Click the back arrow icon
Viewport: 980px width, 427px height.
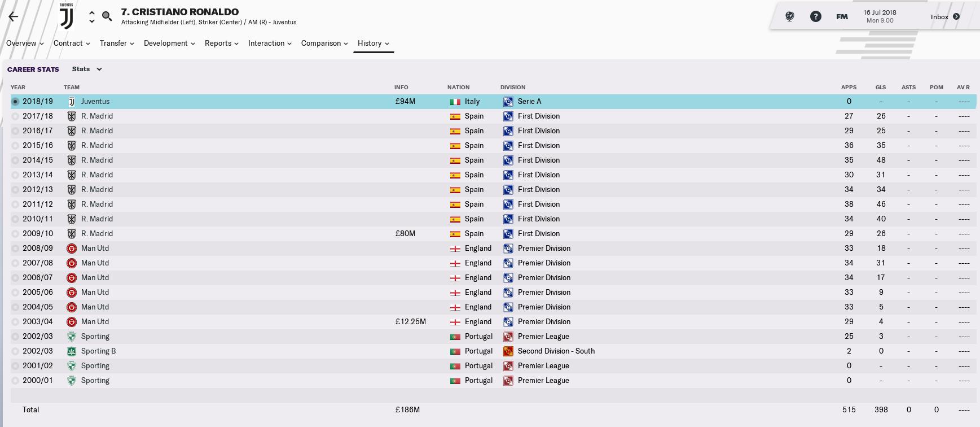click(14, 16)
